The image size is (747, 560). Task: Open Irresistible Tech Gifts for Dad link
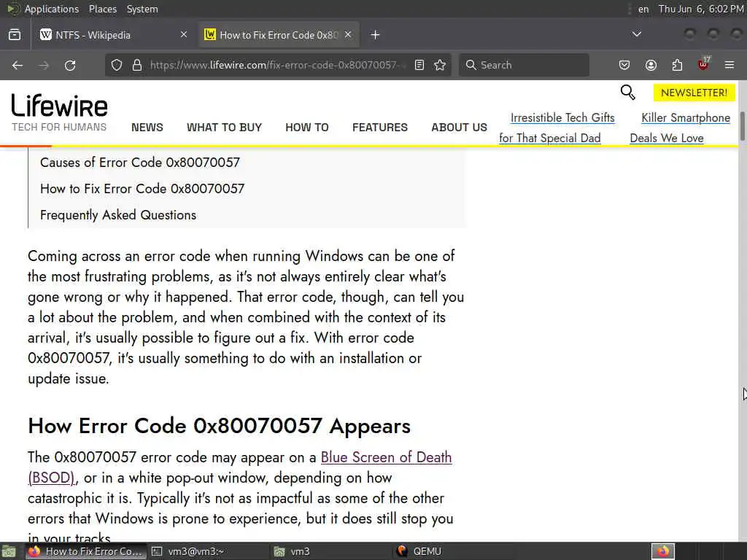(x=557, y=128)
